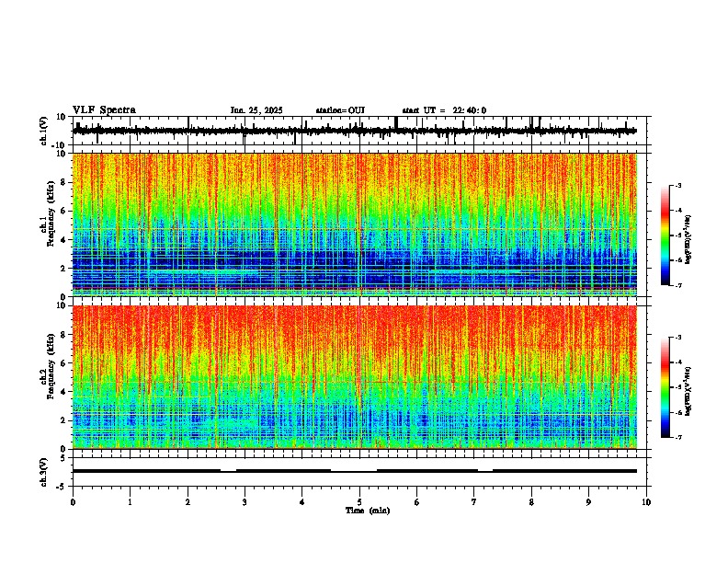Screen dimensions: 728x563
Task: Click the "Time (min)" axis label
Action: [x=368, y=511]
